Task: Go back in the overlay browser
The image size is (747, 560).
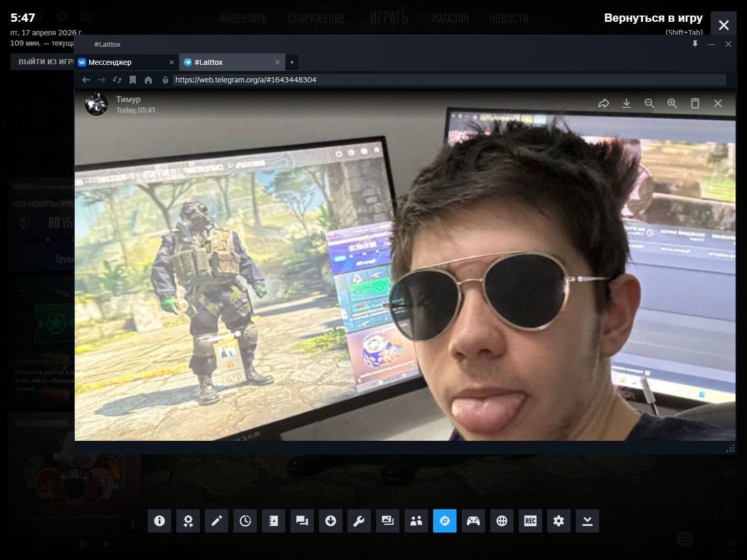Action: coord(86,80)
